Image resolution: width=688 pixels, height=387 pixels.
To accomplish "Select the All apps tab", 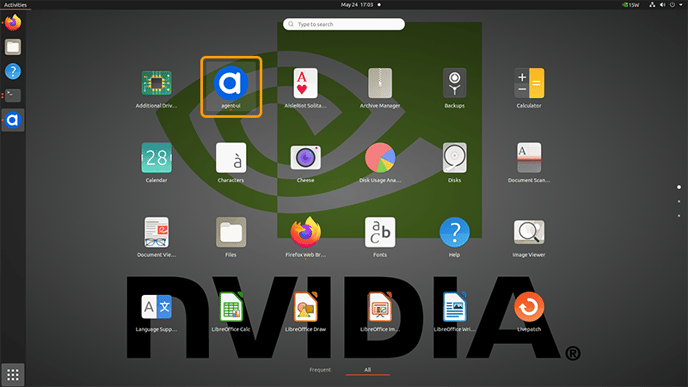I will click(368, 369).
